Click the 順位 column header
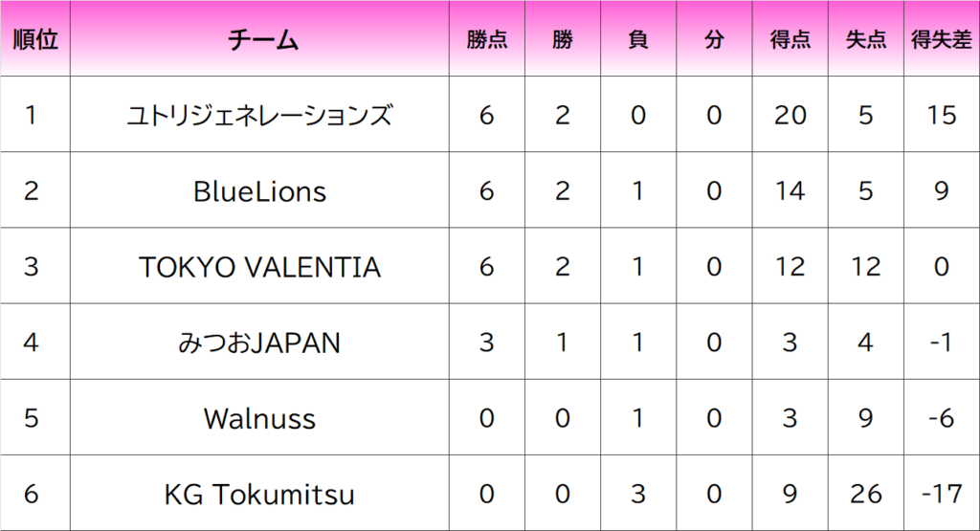This screenshot has height=531, width=980. pyautogui.click(x=35, y=38)
